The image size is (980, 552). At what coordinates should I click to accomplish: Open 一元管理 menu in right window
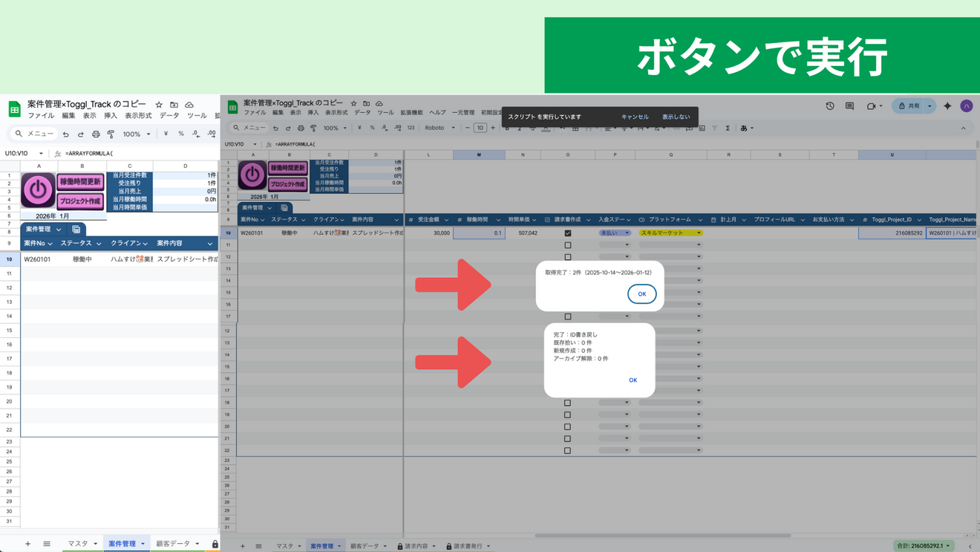(463, 113)
